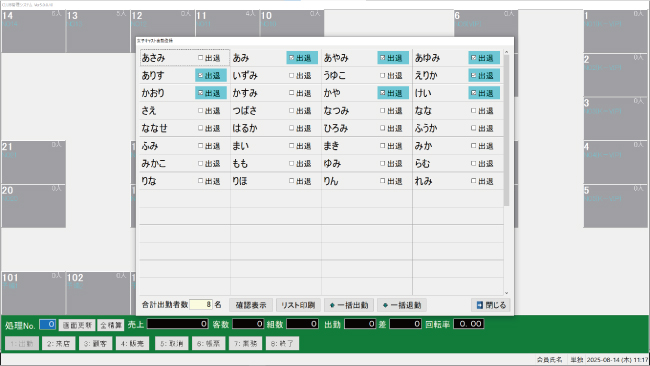The width and height of the screenshot is (650, 366).
Task: Open the 2:来店 function
Action: point(58,343)
